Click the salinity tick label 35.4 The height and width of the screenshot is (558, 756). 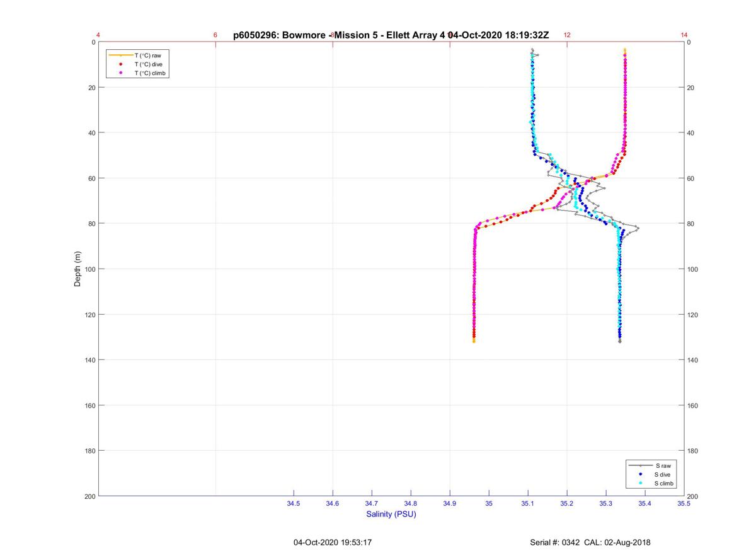click(645, 504)
